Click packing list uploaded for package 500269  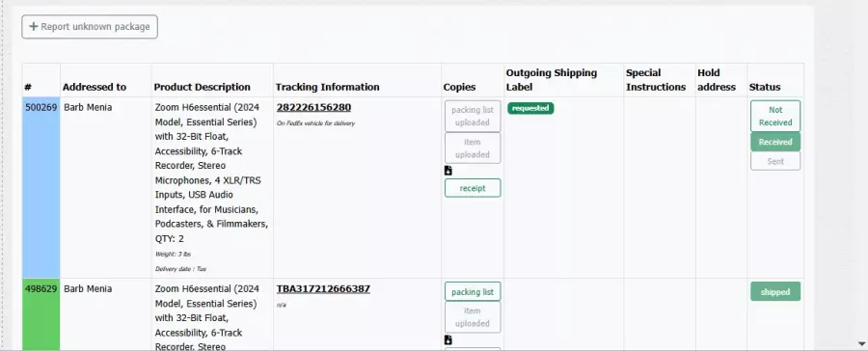[473, 117]
